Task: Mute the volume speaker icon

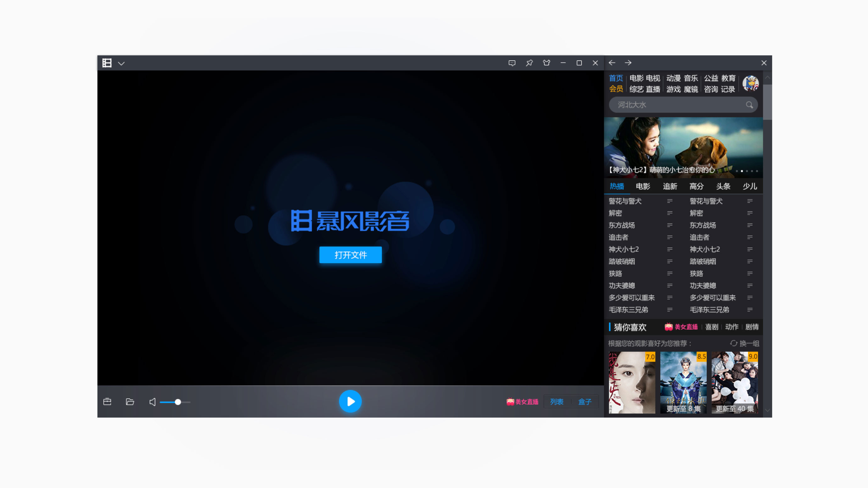Action: coord(152,402)
